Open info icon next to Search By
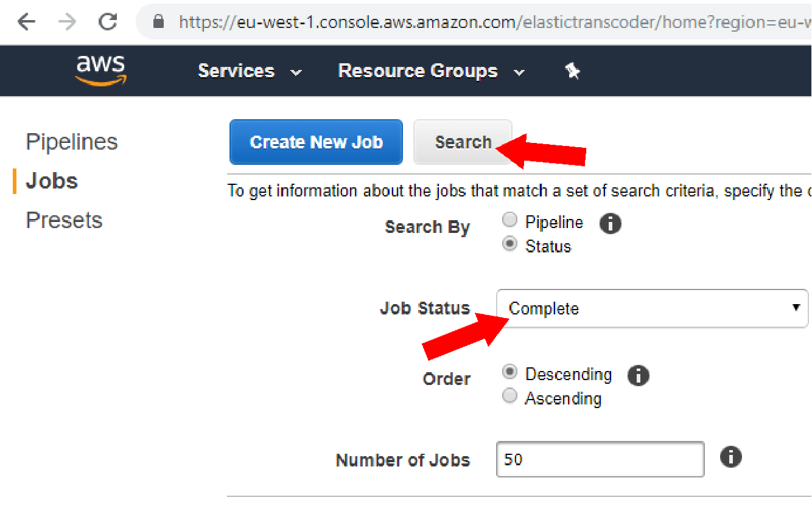The image size is (812, 520). 610,224
